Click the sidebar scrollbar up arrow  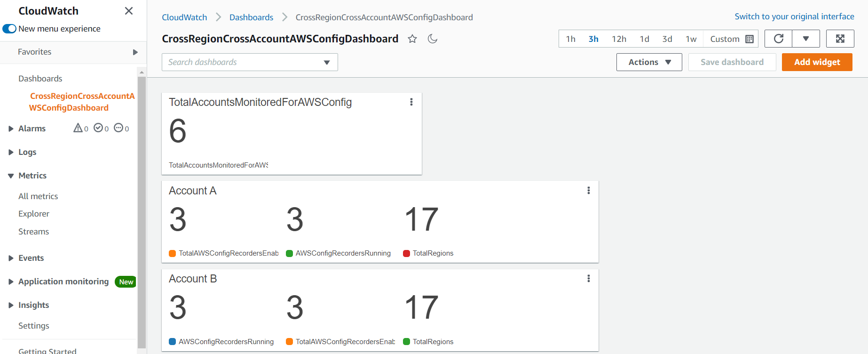[142, 72]
